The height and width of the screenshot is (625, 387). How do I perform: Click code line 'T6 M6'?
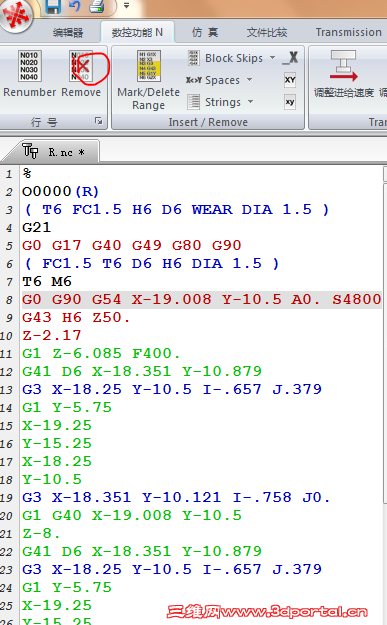click(47, 281)
